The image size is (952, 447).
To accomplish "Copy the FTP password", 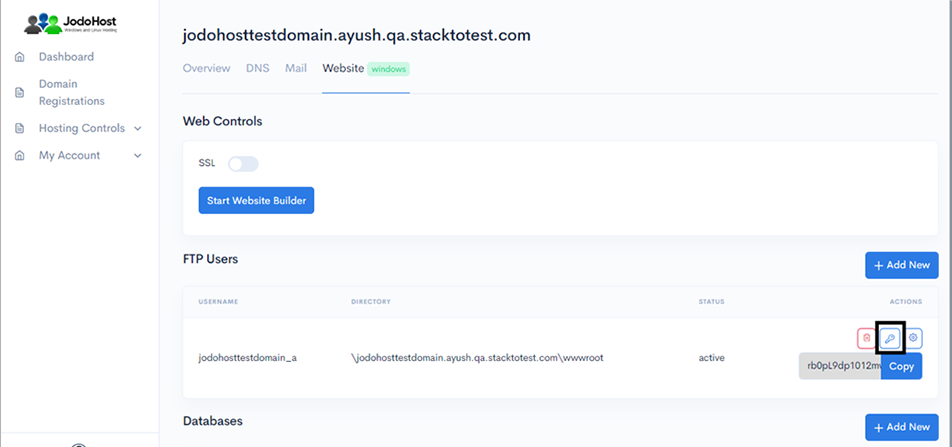I will pos(902,366).
